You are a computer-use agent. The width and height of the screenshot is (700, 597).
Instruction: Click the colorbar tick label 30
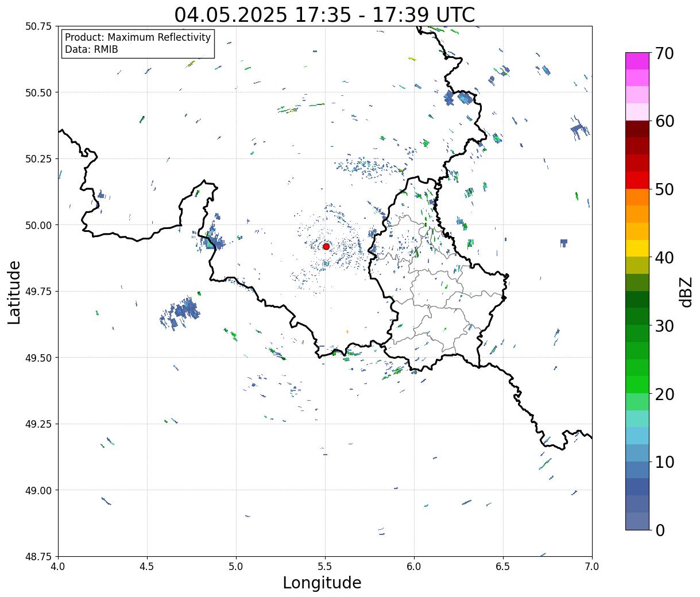point(664,325)
